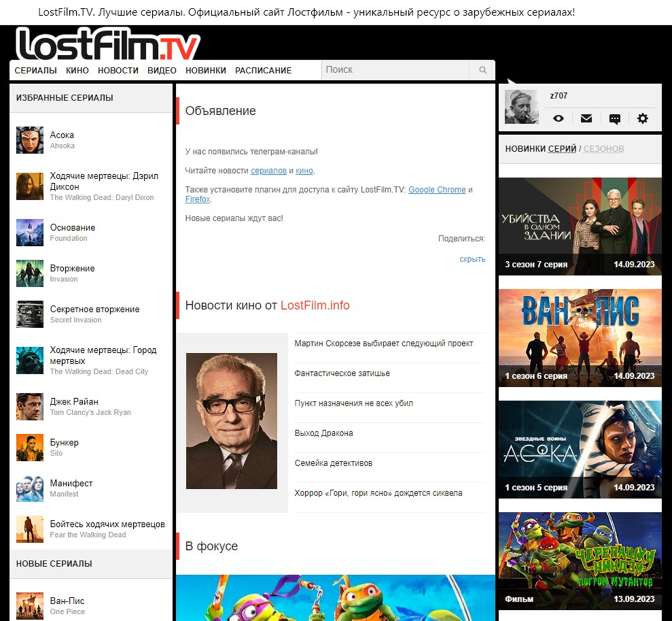Open Манифест series title
Image resolution: width=672 pixels, height=621 pixels.
[71, 483]
